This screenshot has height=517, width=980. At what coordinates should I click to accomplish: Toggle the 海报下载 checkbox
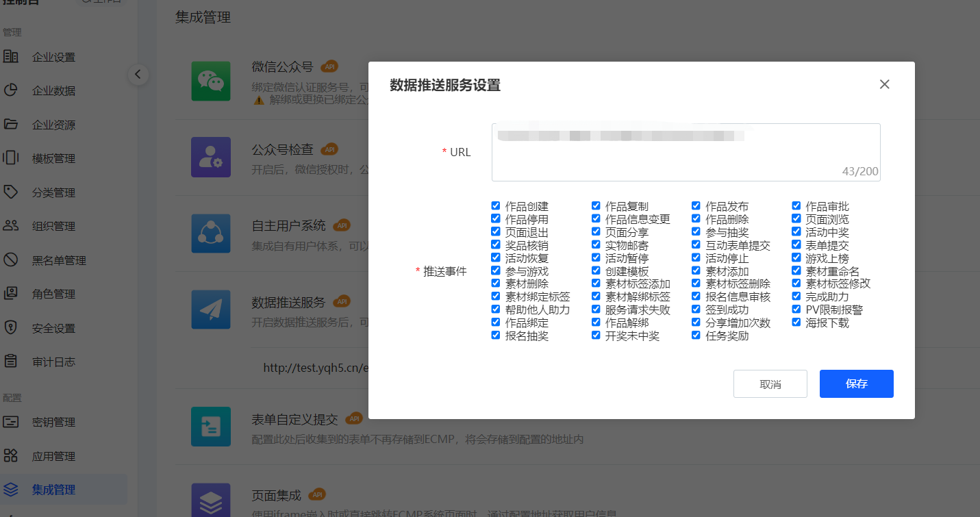[x=796, y=323]
